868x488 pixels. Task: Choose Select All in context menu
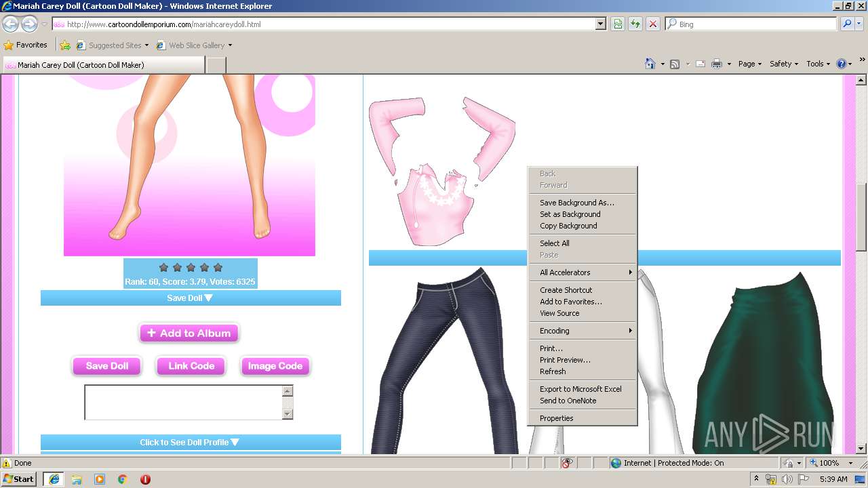[x=583, y=243]
